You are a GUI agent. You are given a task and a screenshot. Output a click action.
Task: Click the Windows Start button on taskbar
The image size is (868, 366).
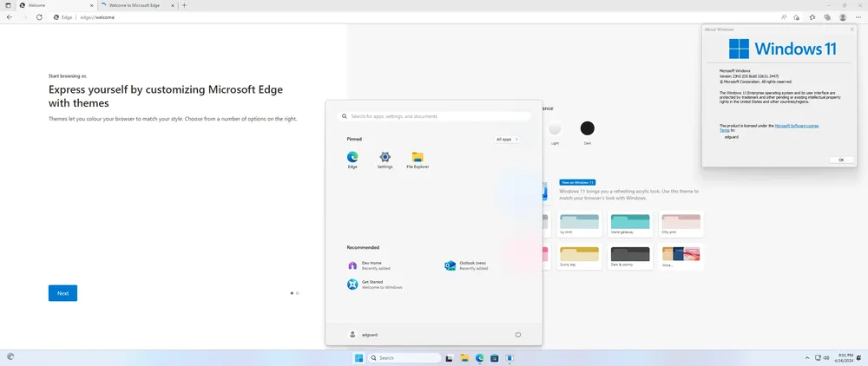click(358, 357)
